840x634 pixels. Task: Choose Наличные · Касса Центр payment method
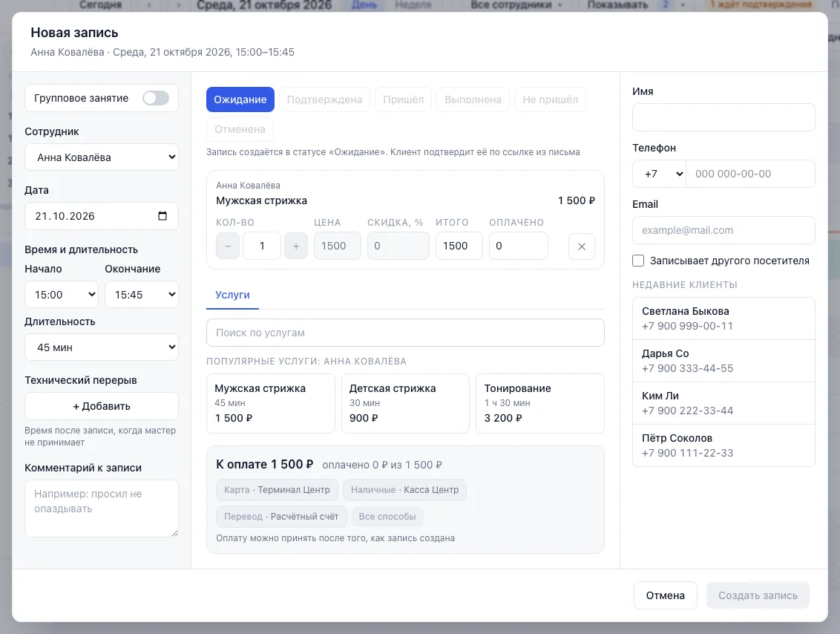(404, 490)
